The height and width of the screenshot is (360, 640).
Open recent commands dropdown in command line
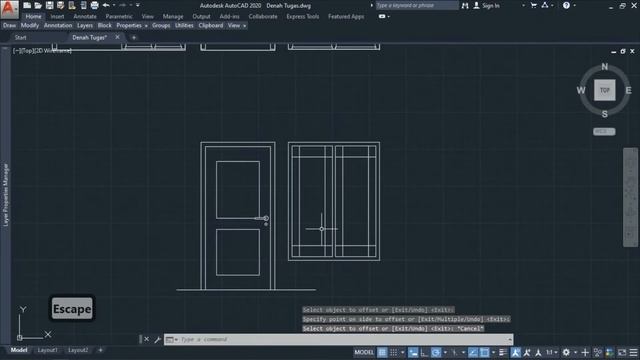171,340
